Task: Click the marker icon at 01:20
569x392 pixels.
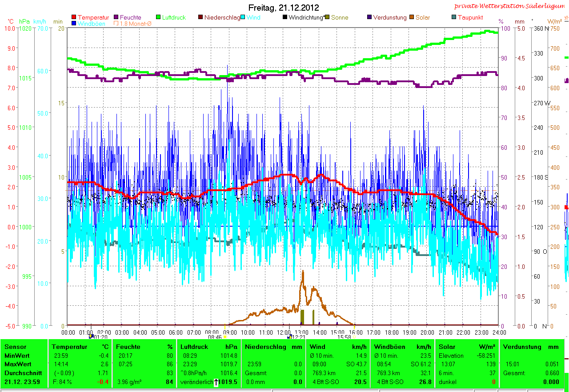Action: (x=91, y=337)
